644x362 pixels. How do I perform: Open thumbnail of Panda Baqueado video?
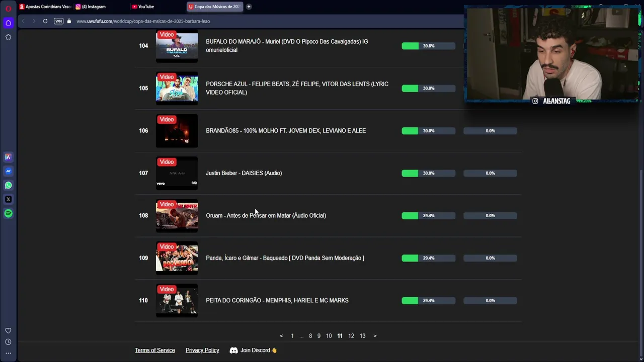click(x=177, y=258)
